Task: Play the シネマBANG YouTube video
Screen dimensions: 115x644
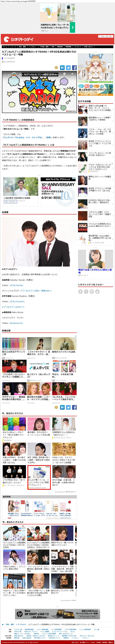Action: (x=39, y=92)
